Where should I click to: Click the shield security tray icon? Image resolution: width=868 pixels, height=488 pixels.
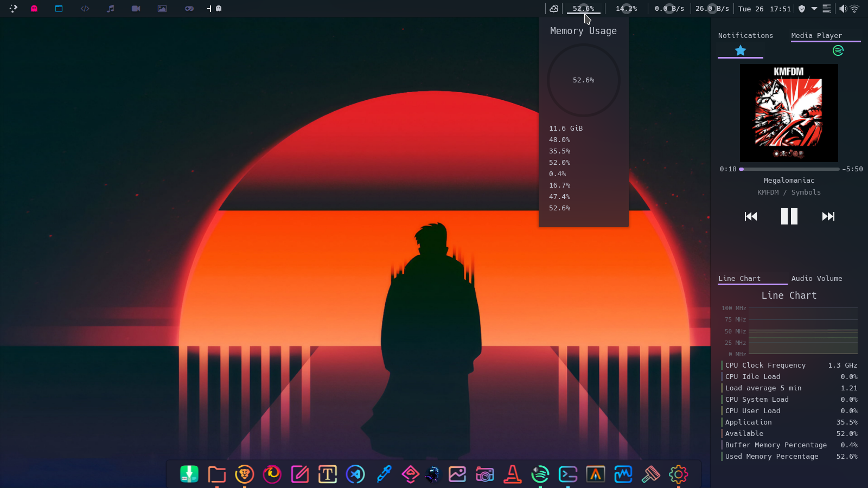tap(802, 9)
